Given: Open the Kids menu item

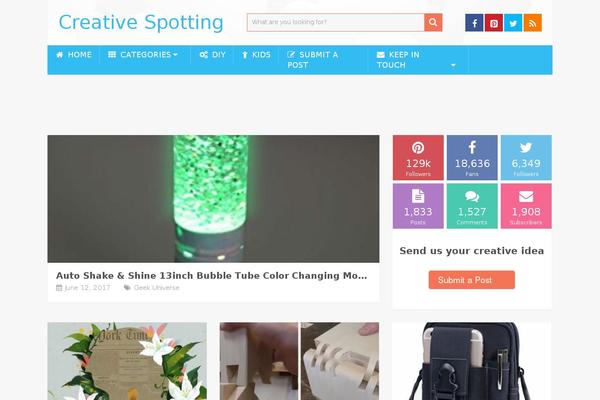Looking at the screenshot, I should click(256, 55).
